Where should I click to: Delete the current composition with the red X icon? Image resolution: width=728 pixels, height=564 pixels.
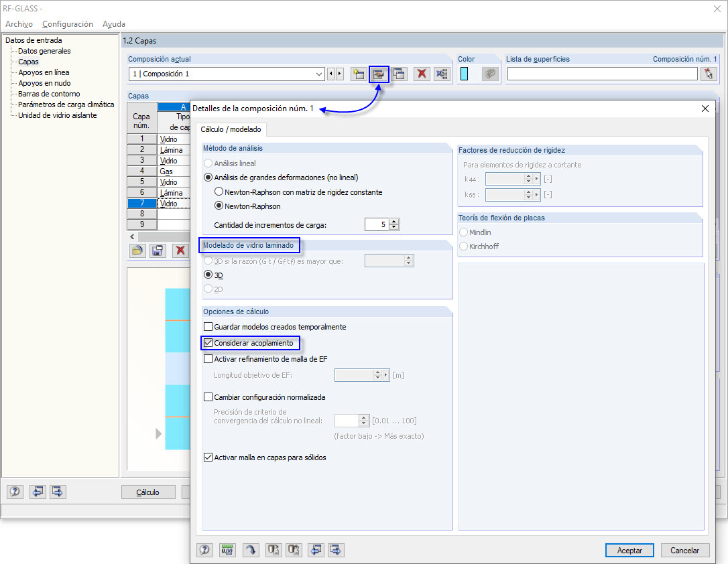(x=422, y=74)
